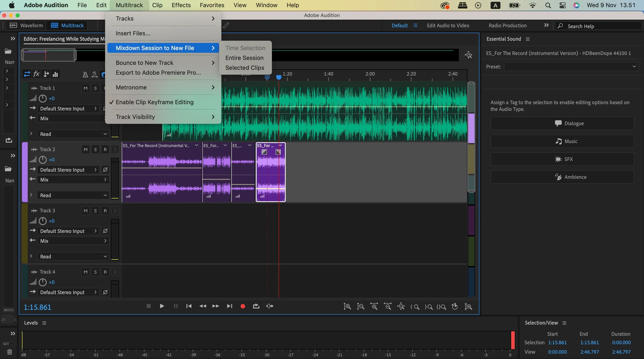Click the zoom in horizontally icon
This screenshot has width=644, height=359.
pos(374,306)
